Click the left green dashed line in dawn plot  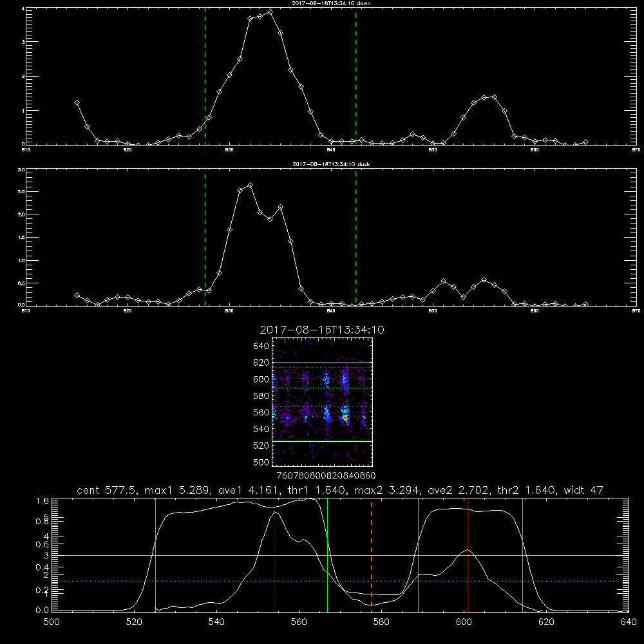click(205, 76)
